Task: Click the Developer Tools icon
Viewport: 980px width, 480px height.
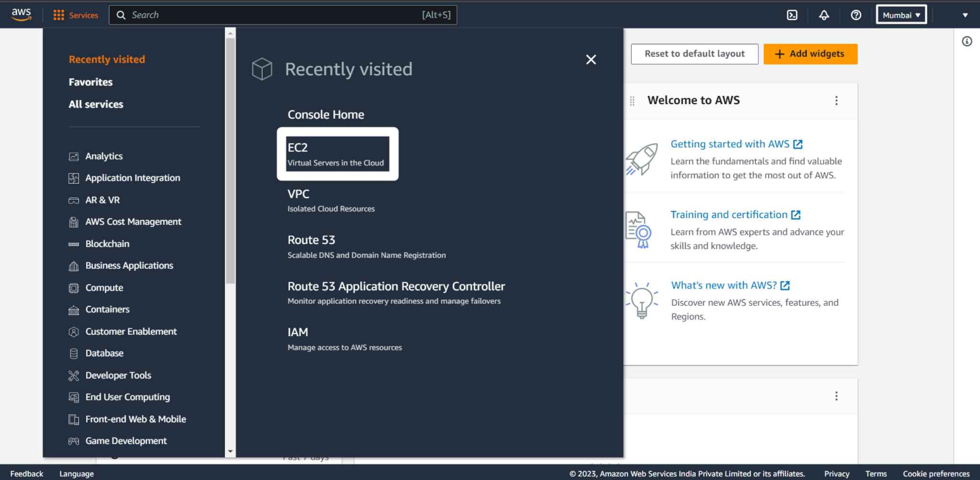Action: [x=74, y=376]
